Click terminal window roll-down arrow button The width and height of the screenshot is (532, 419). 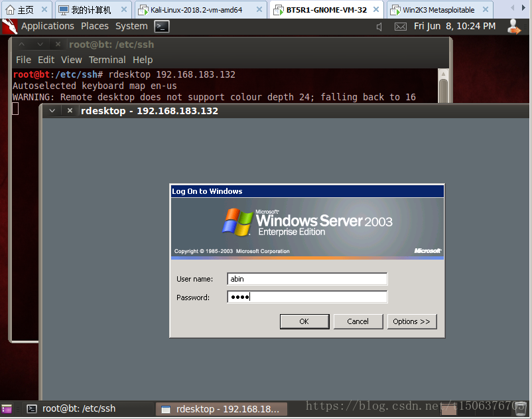pos(40,44)
